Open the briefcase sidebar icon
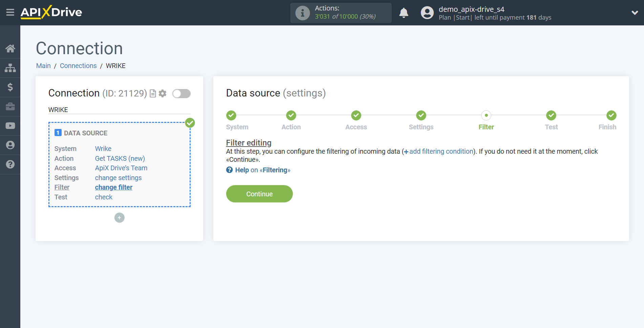Viewport: 644px width, 328px height. coord(10,106)
